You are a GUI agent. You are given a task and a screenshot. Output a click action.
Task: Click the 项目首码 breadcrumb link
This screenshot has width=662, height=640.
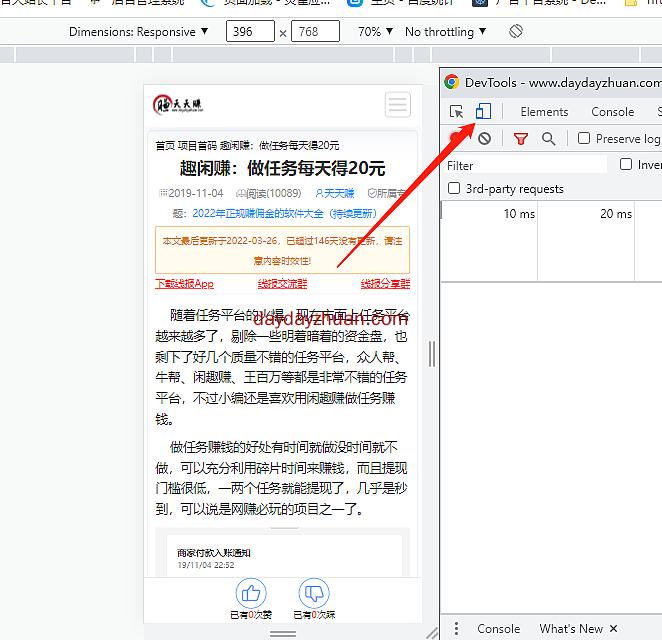click(197, 146)
